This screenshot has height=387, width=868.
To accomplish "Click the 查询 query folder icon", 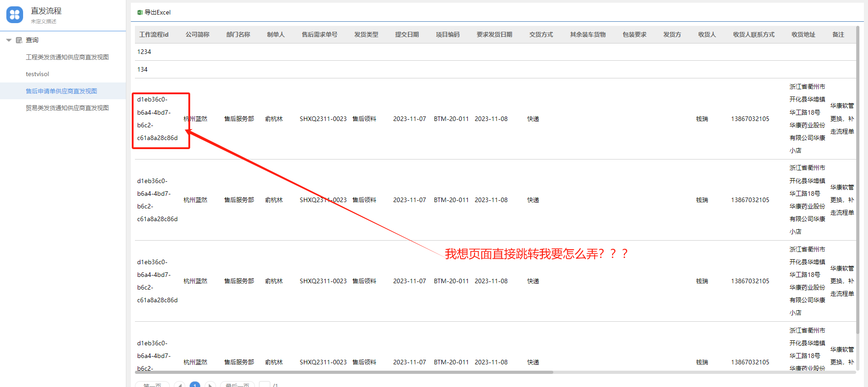I will point(19,40).
